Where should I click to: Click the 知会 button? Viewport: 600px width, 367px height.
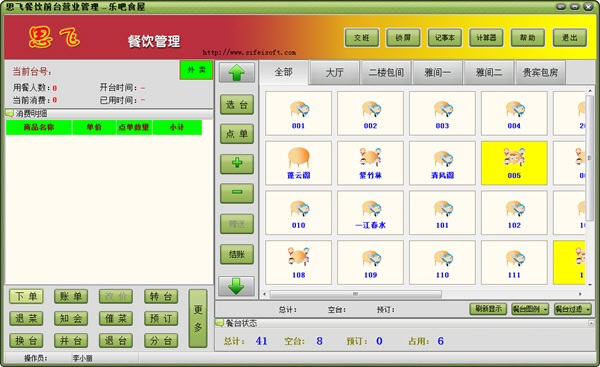(71, 318)
